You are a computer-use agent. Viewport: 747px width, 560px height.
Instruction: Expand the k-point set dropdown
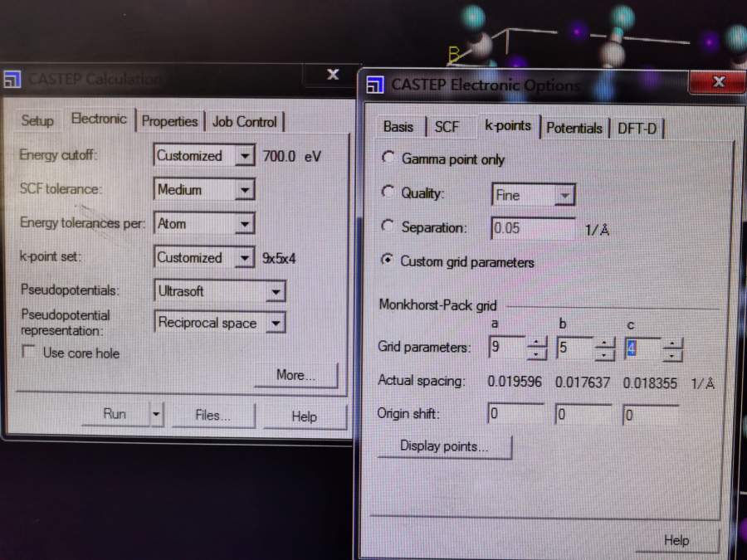(x=244, y=258)
